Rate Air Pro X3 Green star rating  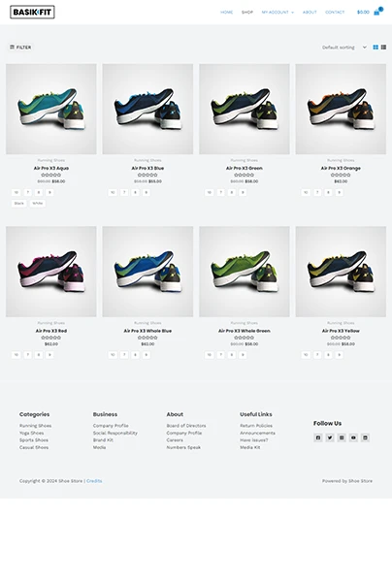[x=245, y=175]
